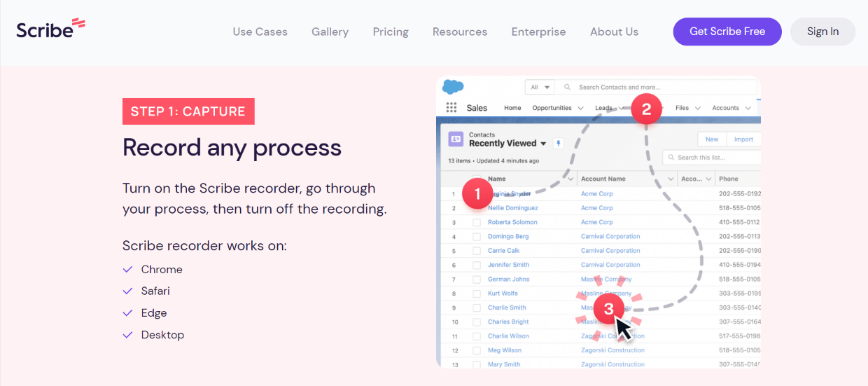Click the 13 items updated status text
Viewport: 868px width, 386px height.
pyautogui.click(x=493, y=160)
